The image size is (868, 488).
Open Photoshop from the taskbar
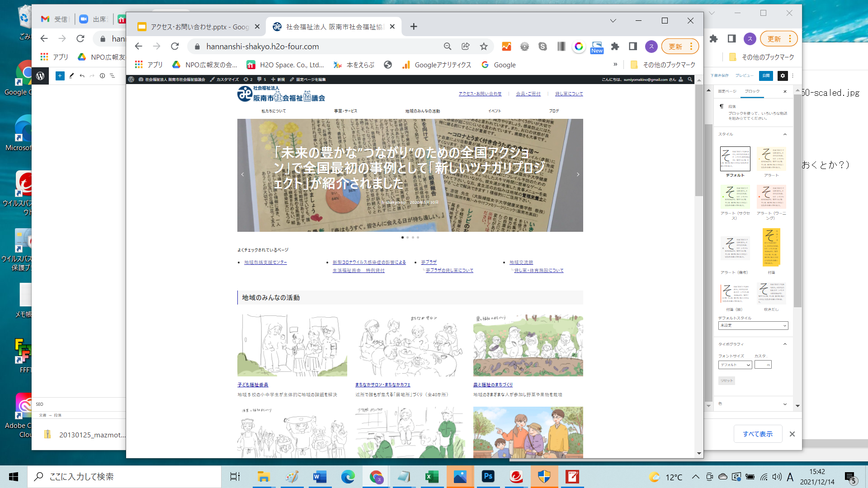tap(488, 477)
